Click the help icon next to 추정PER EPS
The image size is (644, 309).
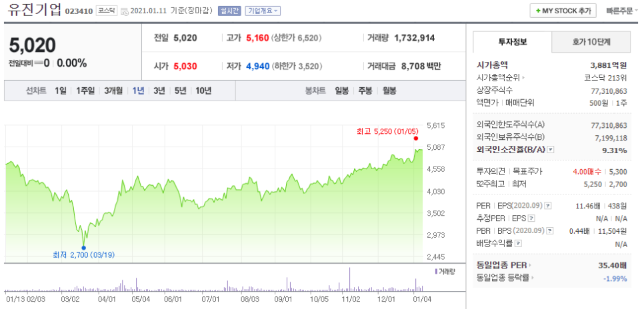coord(531,218)
